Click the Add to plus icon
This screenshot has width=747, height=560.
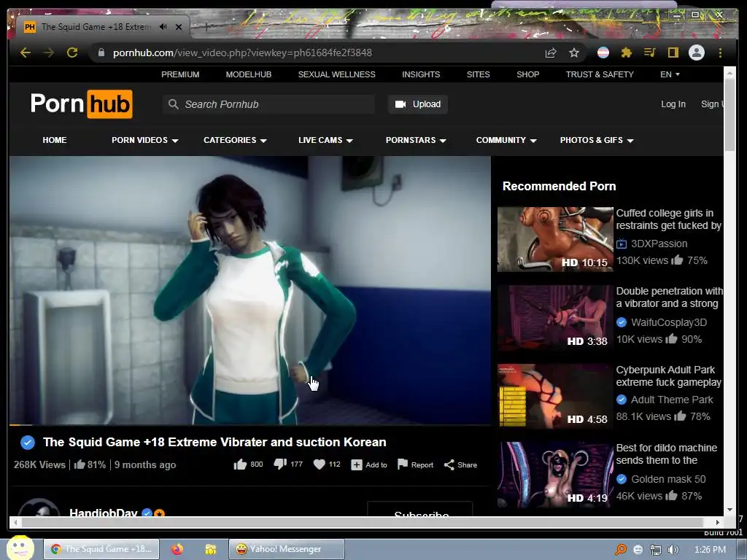tap(357, 464)
